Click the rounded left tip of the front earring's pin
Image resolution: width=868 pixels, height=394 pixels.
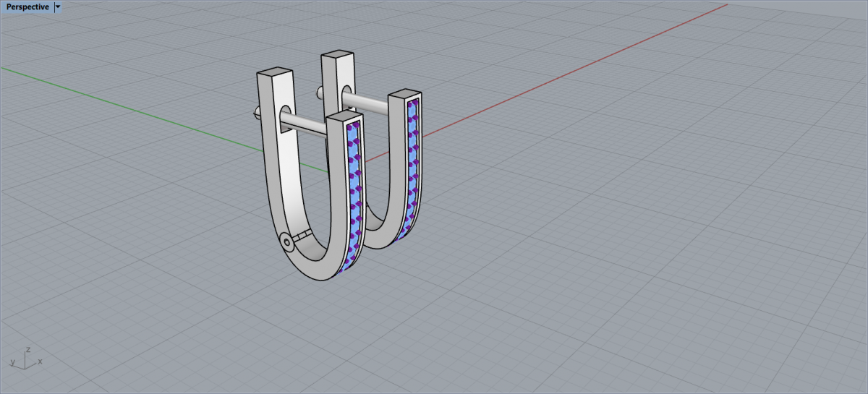255,111
